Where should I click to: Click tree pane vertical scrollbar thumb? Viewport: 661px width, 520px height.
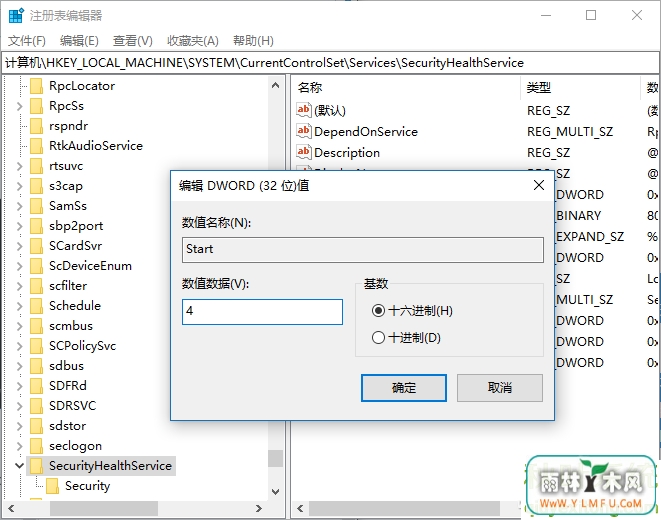pyautogui.click(x=275, y=458)
